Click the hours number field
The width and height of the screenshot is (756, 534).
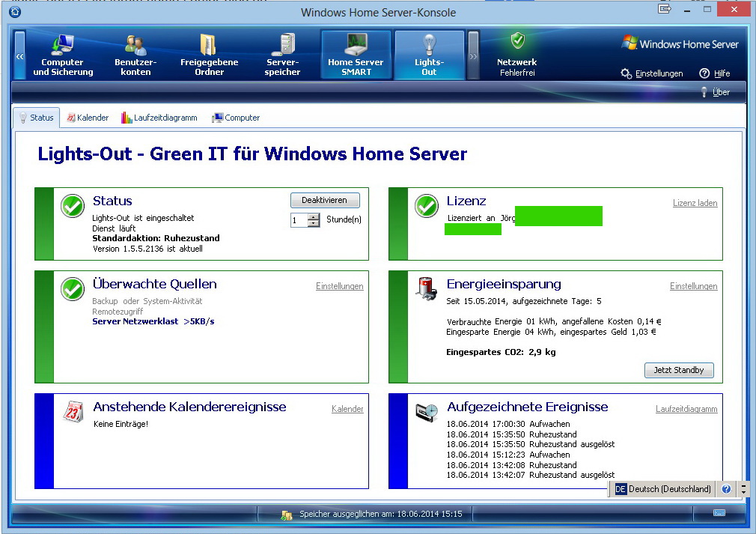pyautogui.click(x=299, y=220)
